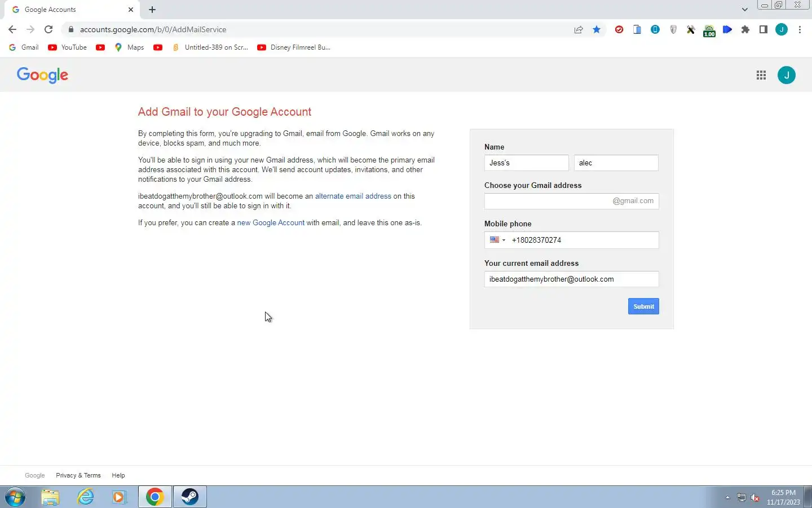
Task: Open a new browser tab
Action: 152,10
